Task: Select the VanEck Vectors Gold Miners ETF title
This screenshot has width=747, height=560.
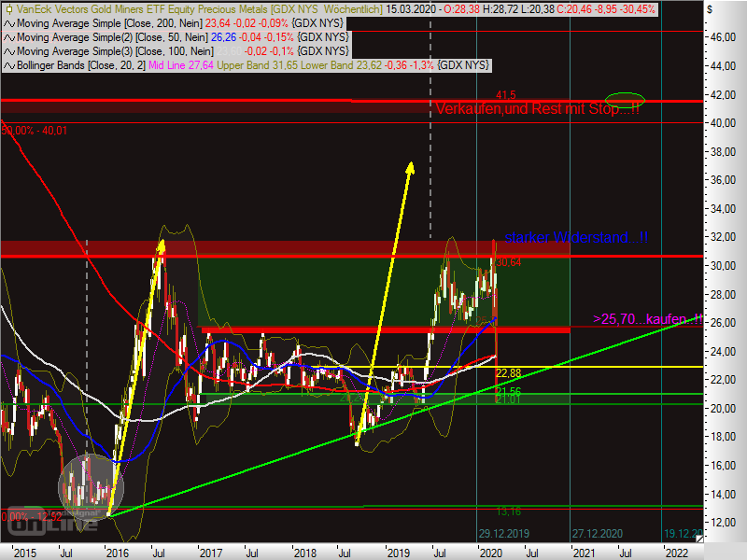Action: (200, 9)
